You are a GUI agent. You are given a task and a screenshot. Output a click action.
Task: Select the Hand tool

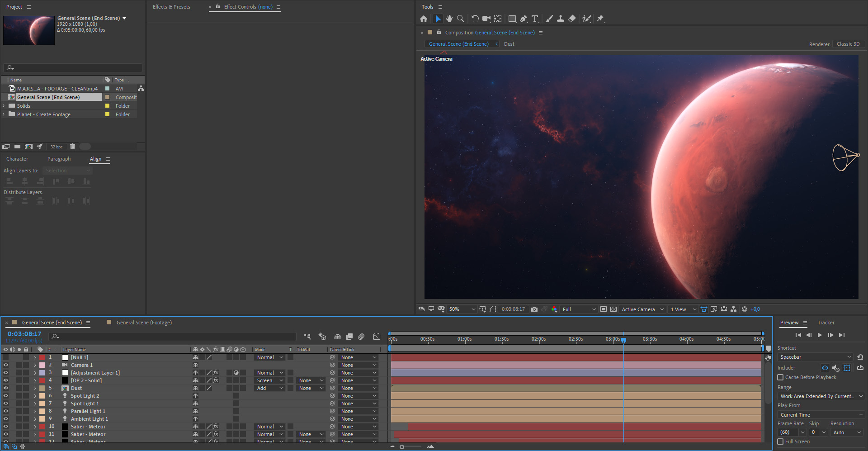pyautogui.click(x=449, y=19)
